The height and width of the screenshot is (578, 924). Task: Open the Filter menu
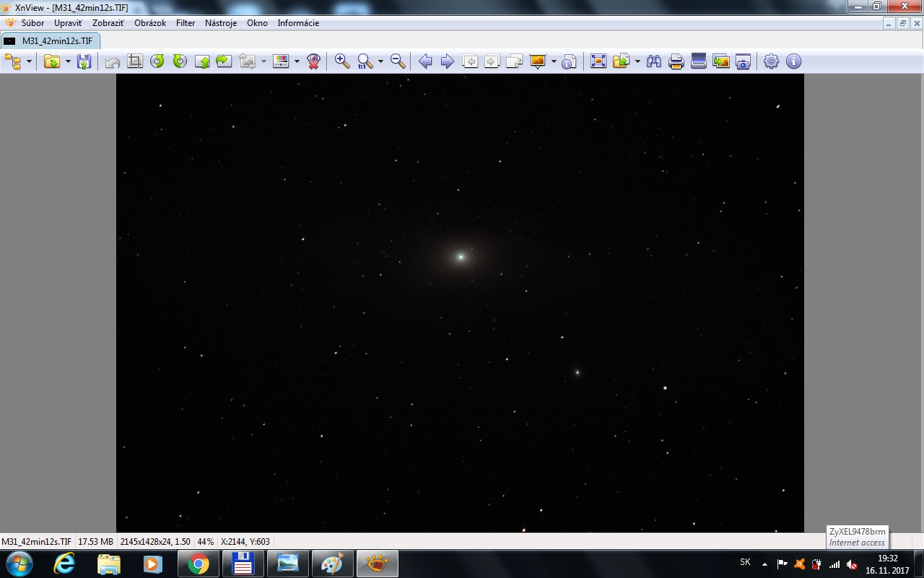tap(186, 23)
